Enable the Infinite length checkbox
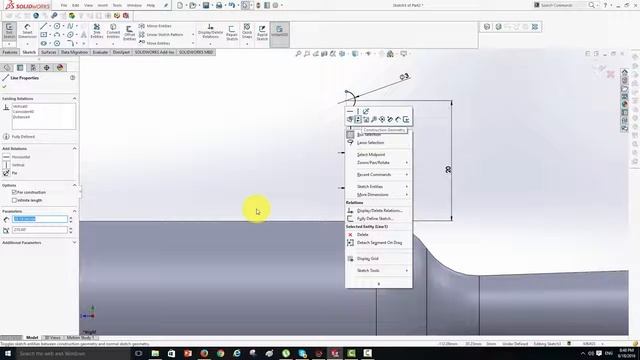Screen dimensions: 640x360 [x=14, y=200]
